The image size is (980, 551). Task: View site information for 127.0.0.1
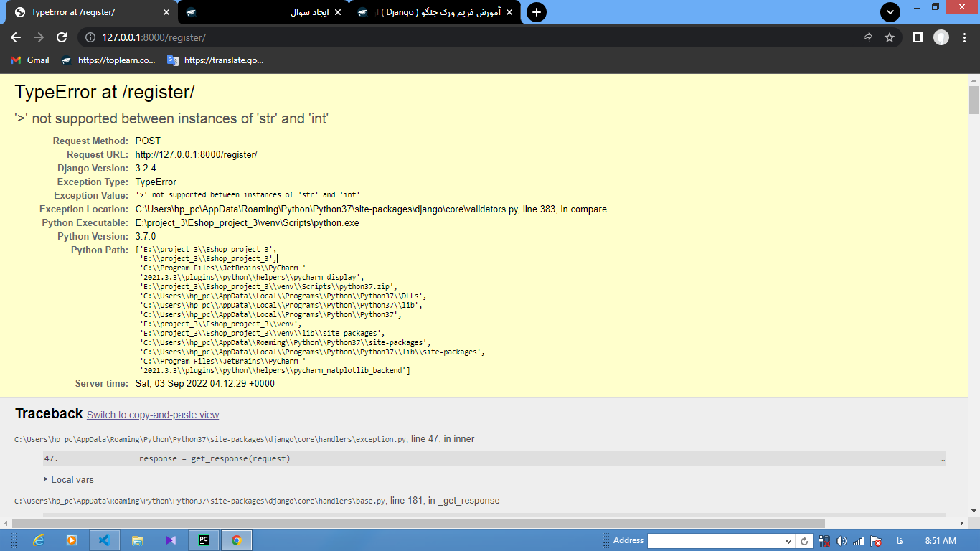[x=90, y=37]
